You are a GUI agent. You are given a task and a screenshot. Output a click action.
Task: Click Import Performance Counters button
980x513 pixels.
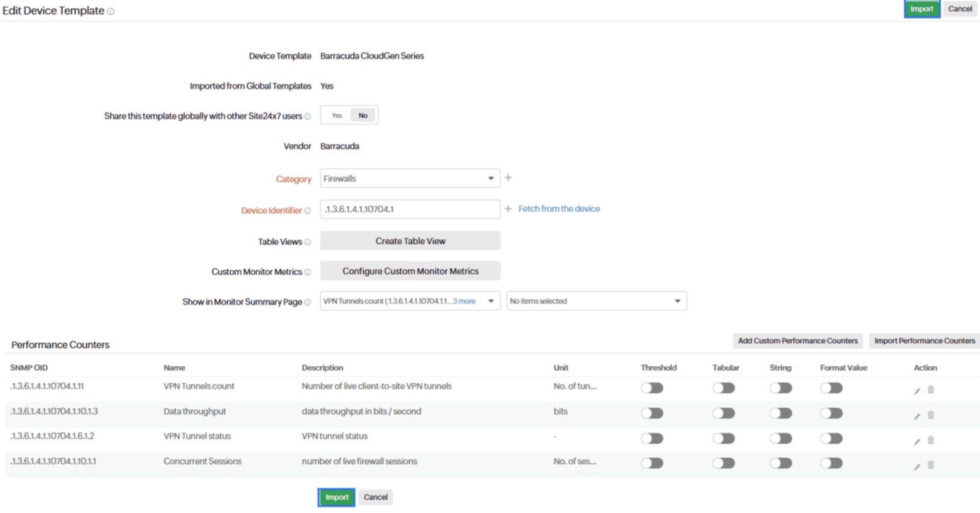point(924,341)
